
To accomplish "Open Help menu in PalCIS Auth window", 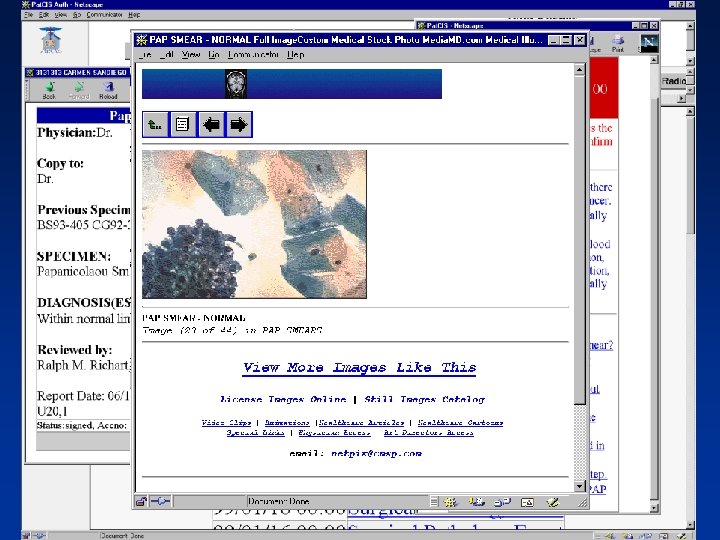I will coord(134,15).
